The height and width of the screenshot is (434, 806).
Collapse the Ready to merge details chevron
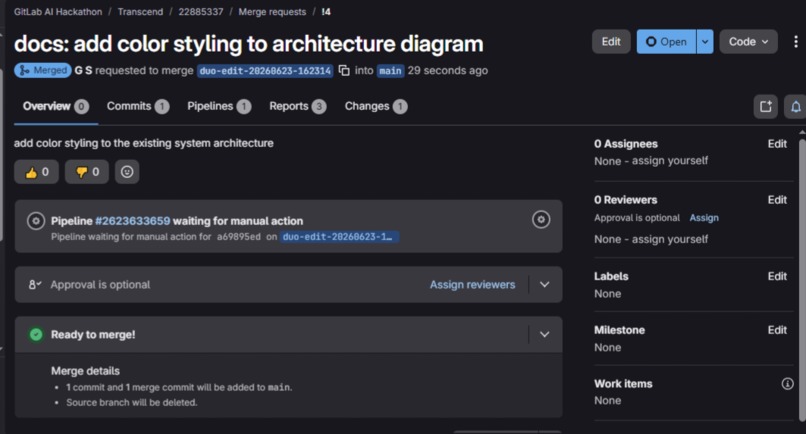544,335
